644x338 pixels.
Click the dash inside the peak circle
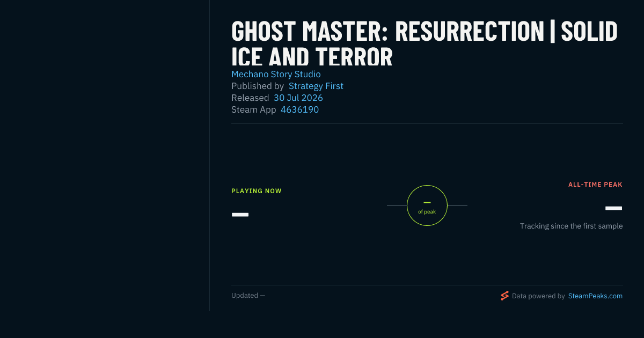[x=427, y=202]
